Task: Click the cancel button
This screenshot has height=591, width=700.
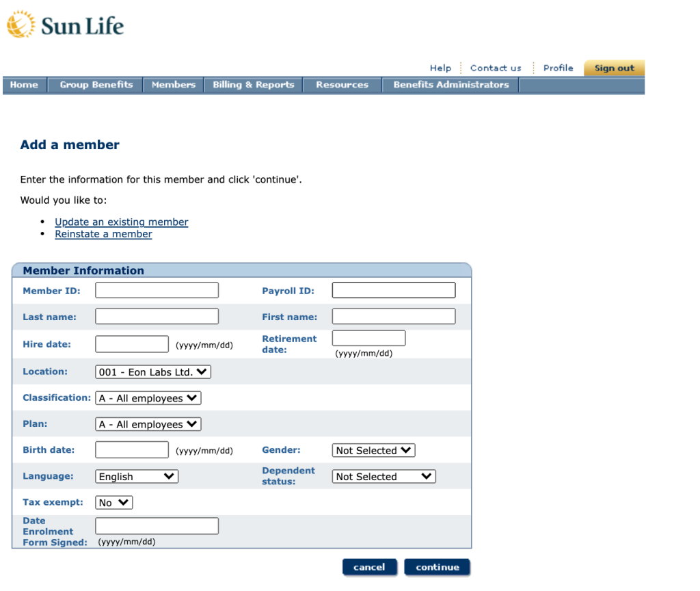Action: (x=369, y=567)
